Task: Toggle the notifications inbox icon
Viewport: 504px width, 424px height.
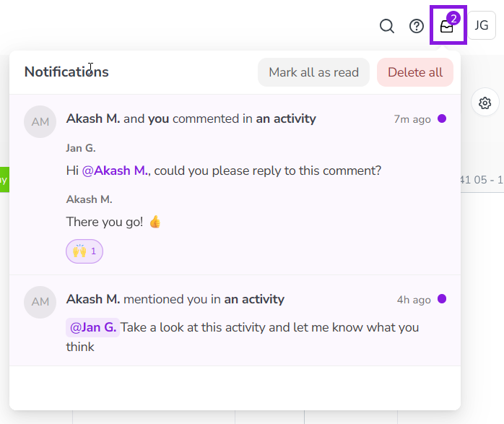Action: pos(448,27)
